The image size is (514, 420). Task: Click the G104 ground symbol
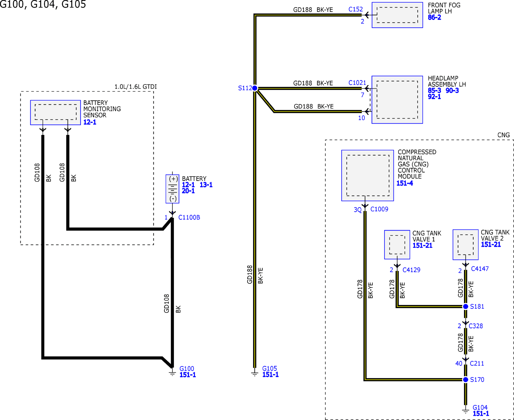pyautogui.click(x=465, y=411)
